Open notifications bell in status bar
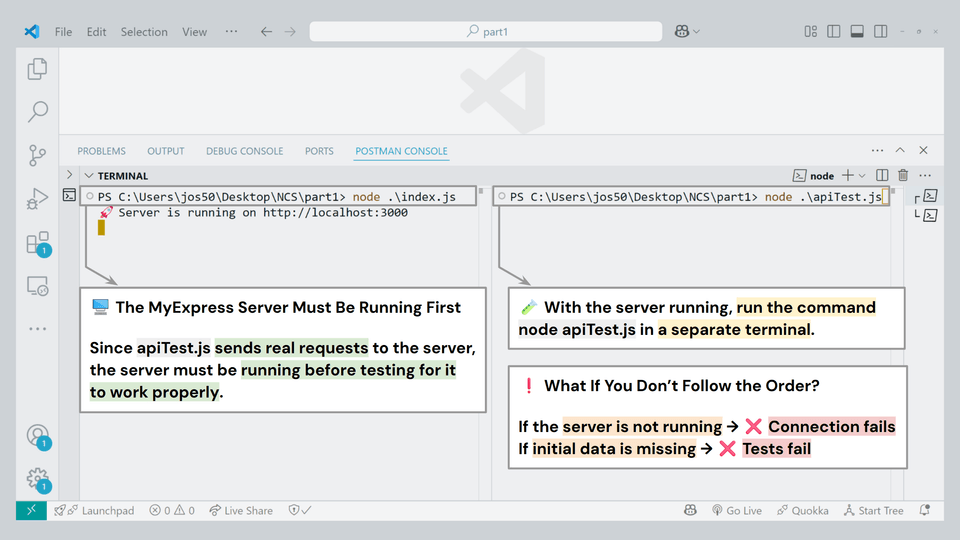The width and height of the screenshot is (960, 540). tap(925, 511)
